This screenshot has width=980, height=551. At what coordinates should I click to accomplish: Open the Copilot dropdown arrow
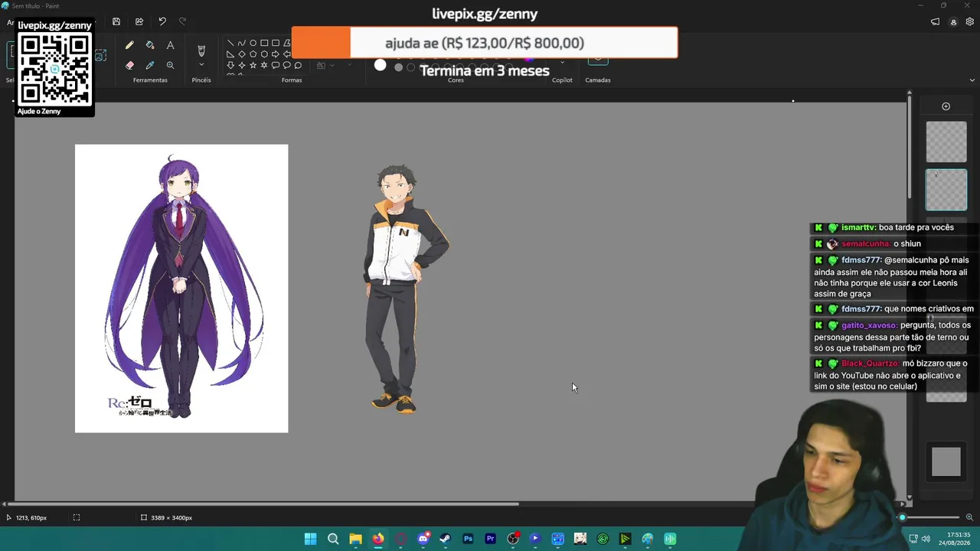coord(562,64)
